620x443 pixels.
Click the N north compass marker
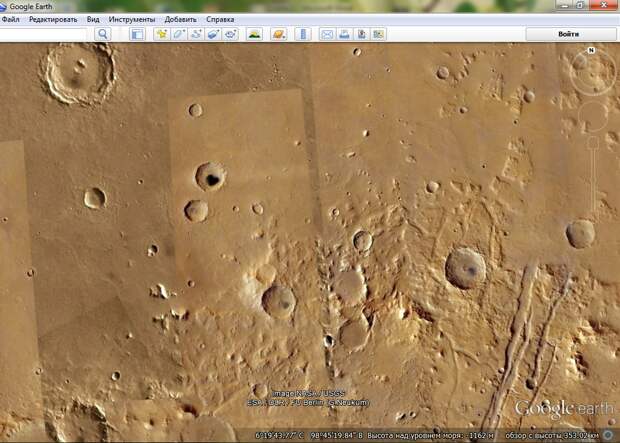coord(591,50)
